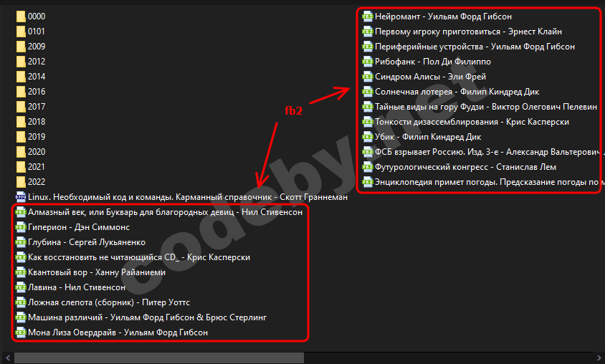
Task: Click the fb2 icon of Глубина
Action: pyautogui.click(x=21, y=242)
